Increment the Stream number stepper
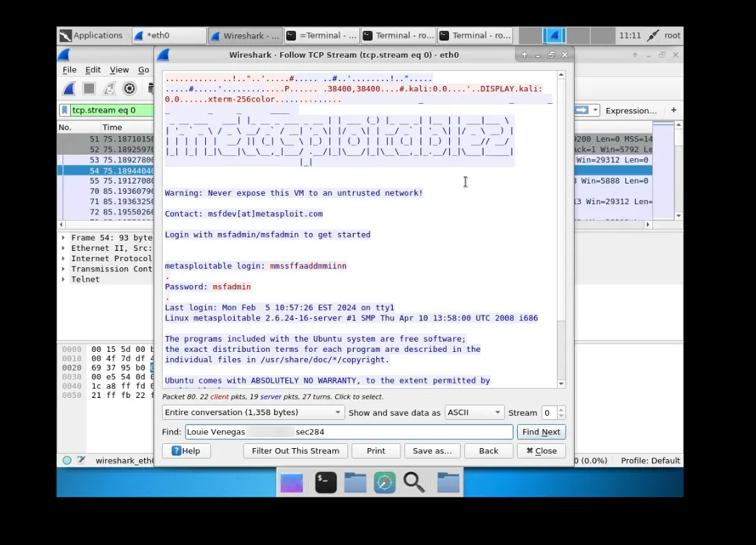 pyautogui.click(x=561, y=410)
